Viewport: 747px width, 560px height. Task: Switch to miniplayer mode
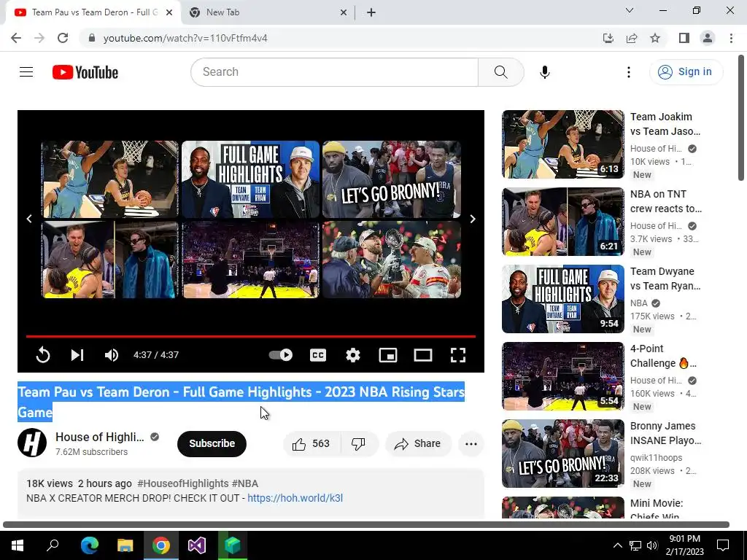tap(388, 355)
